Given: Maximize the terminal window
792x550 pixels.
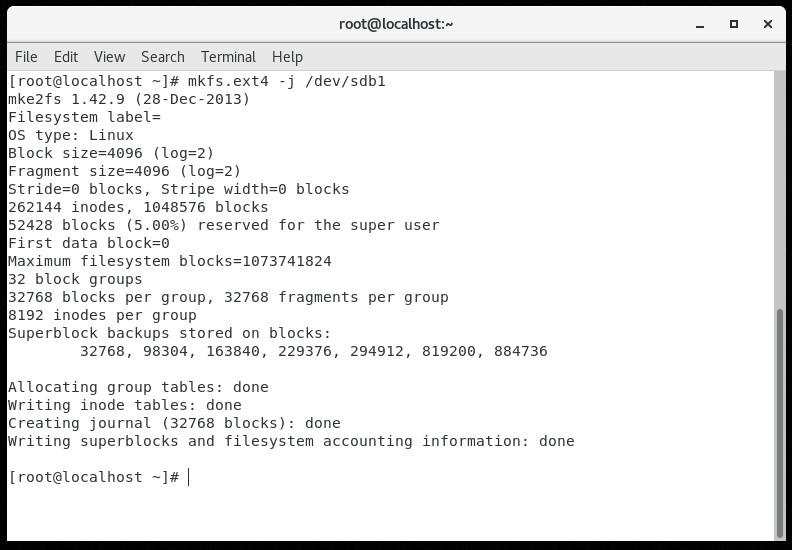Looking at the screenshot, I should (x=733, y=24).
